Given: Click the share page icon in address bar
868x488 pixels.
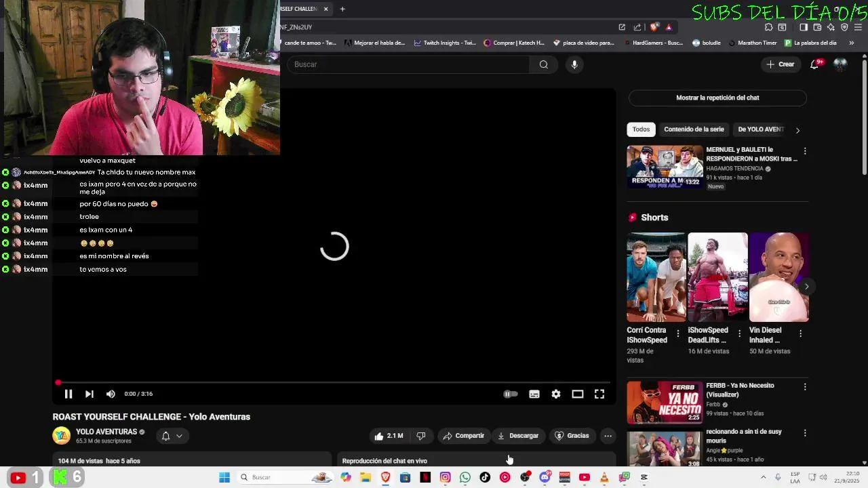Looking at the screenshot, I should (637, 27).
